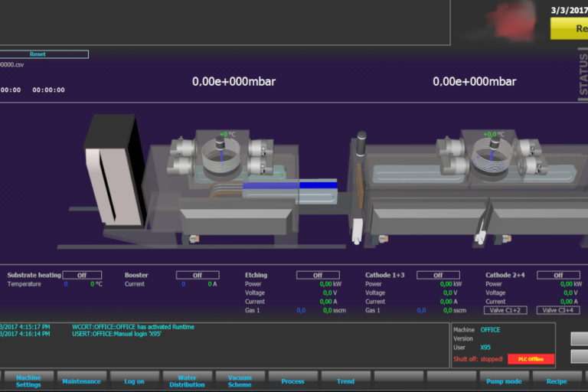Click the Valve C1+2 button
Image resolution: width=588 pixels, height=392 pixels.
coord(505,310)
